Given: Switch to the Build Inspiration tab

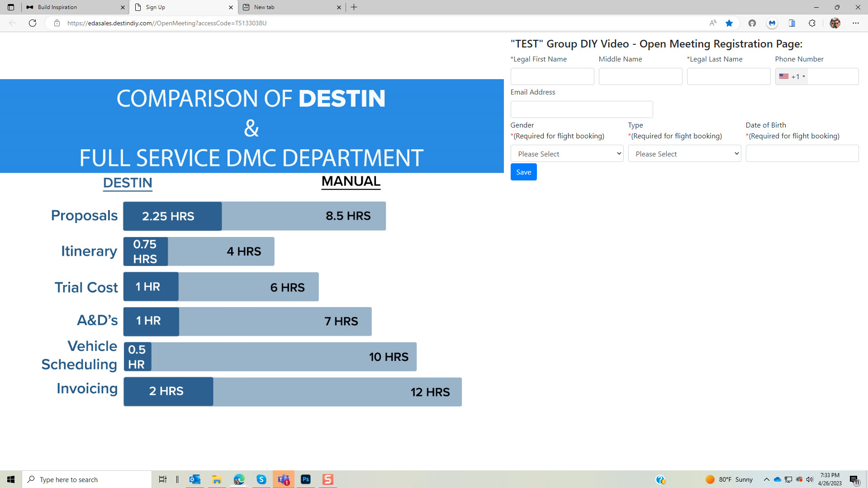Looking at the screenshot, I should [x=75, y=7].
